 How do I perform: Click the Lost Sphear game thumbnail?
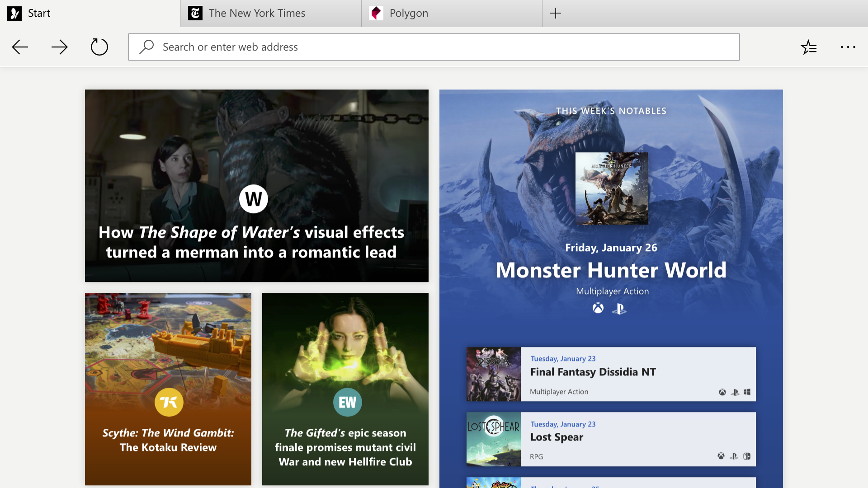[494, 439]
